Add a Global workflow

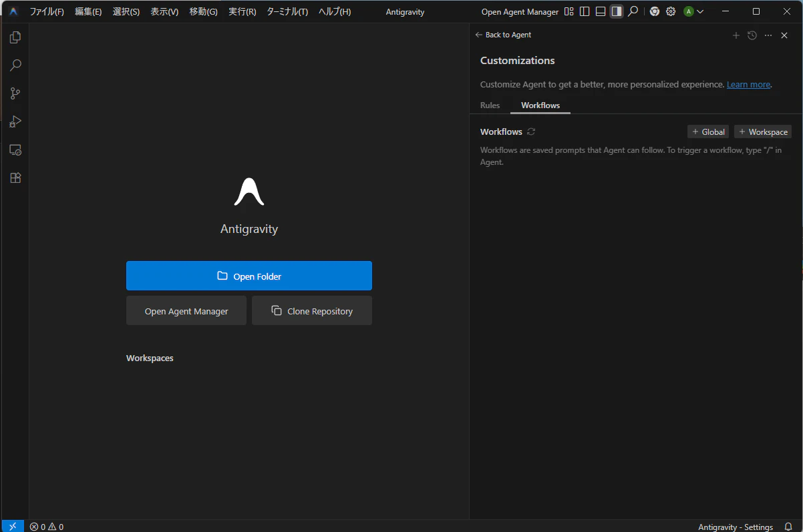click(708, 131)
